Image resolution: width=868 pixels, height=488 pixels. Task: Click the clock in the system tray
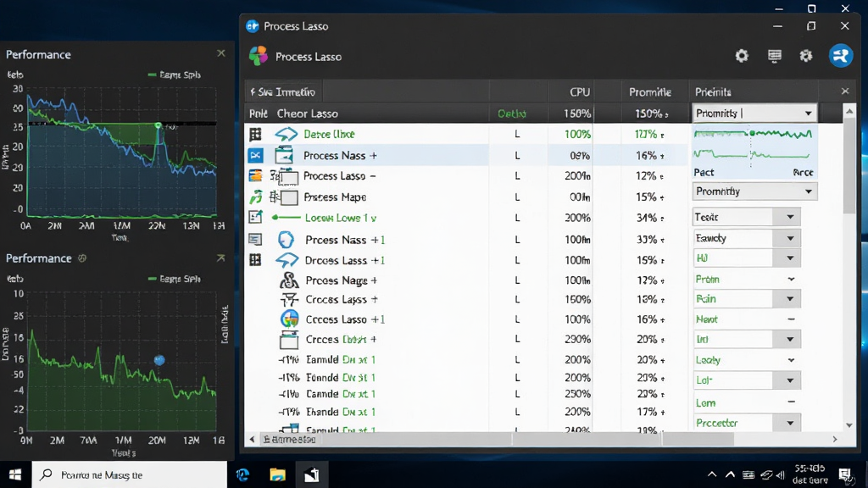(x=810, y=474)
